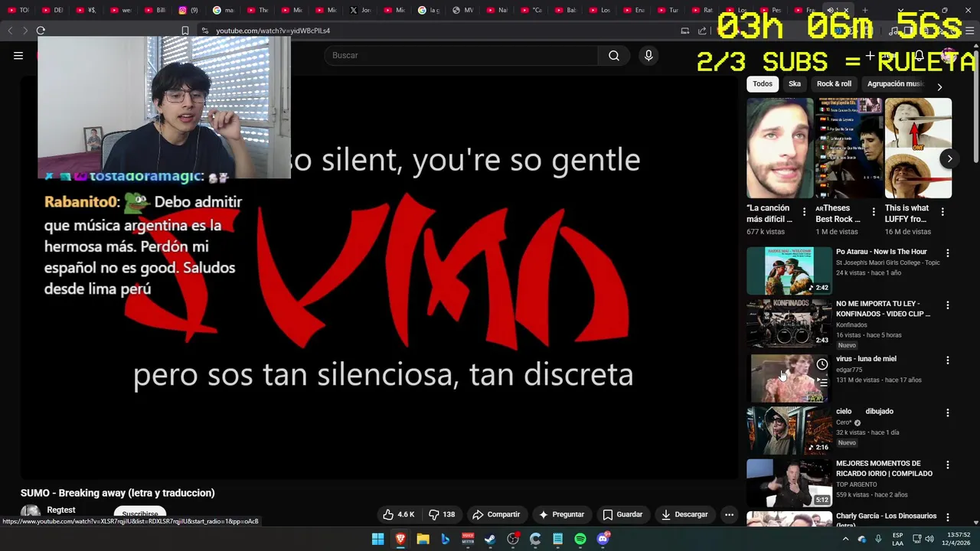This screenshot has width=980, height=551.
Task: Open options for cielo dibujado video
Action: 947,412
